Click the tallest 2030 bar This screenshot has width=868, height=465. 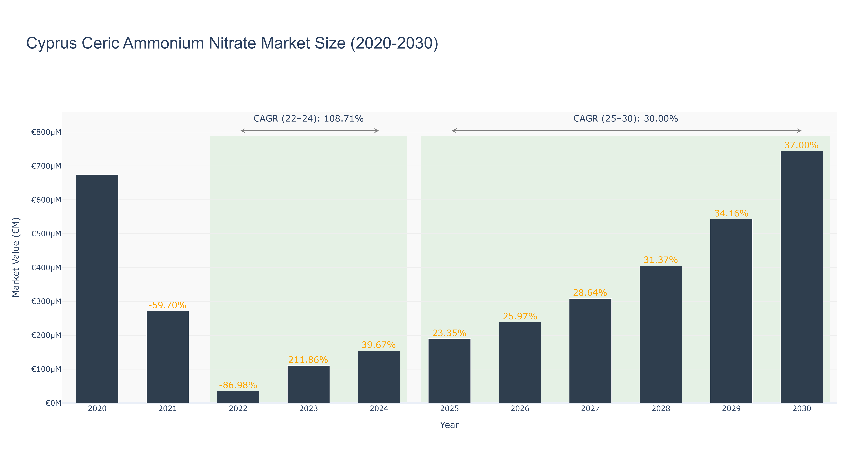tap(802, 277)
